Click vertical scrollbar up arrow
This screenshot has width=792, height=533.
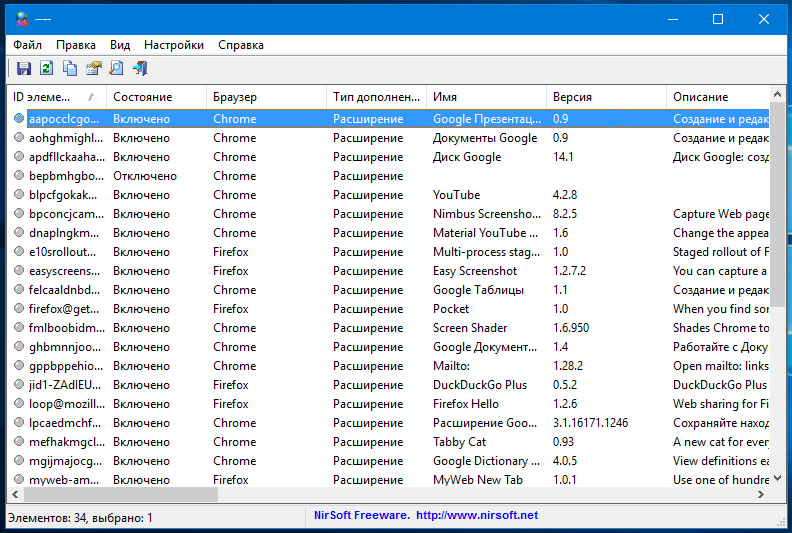(x=778, y=94)
